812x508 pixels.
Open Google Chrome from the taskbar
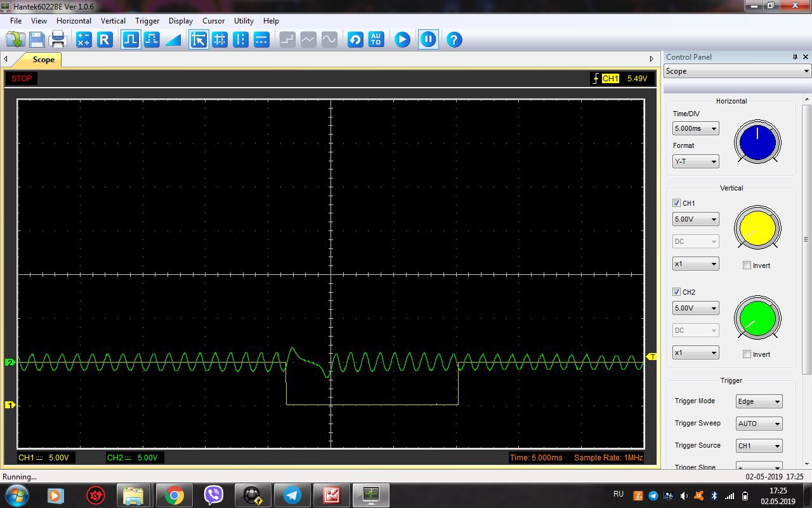(x=174, y=495)
